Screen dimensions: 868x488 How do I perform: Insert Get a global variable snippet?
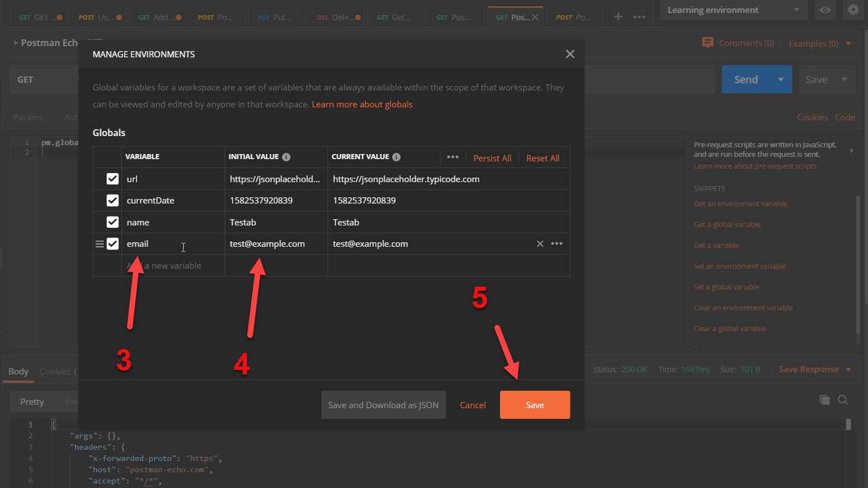pyautogui.click(x=727, y=224)
